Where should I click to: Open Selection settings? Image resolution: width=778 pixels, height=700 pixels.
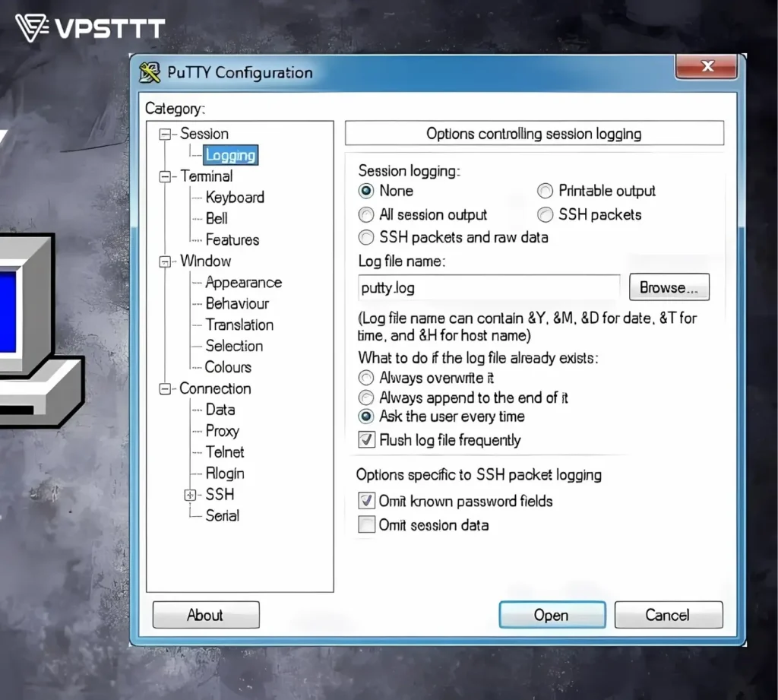click(x=234, y=346)
